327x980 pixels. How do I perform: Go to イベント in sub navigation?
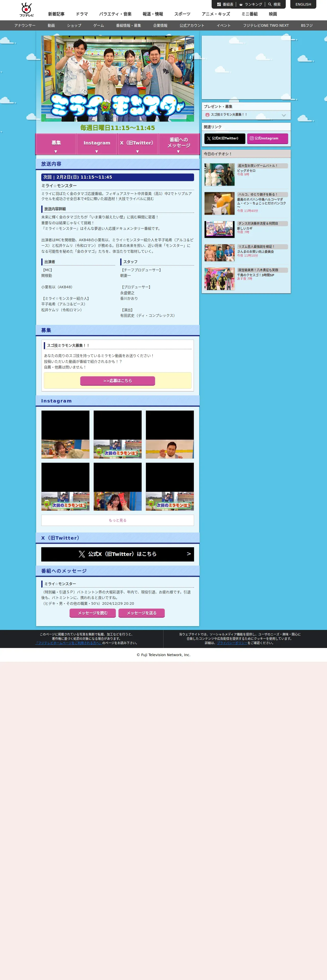pyautogui.click(x=224, y=25)
